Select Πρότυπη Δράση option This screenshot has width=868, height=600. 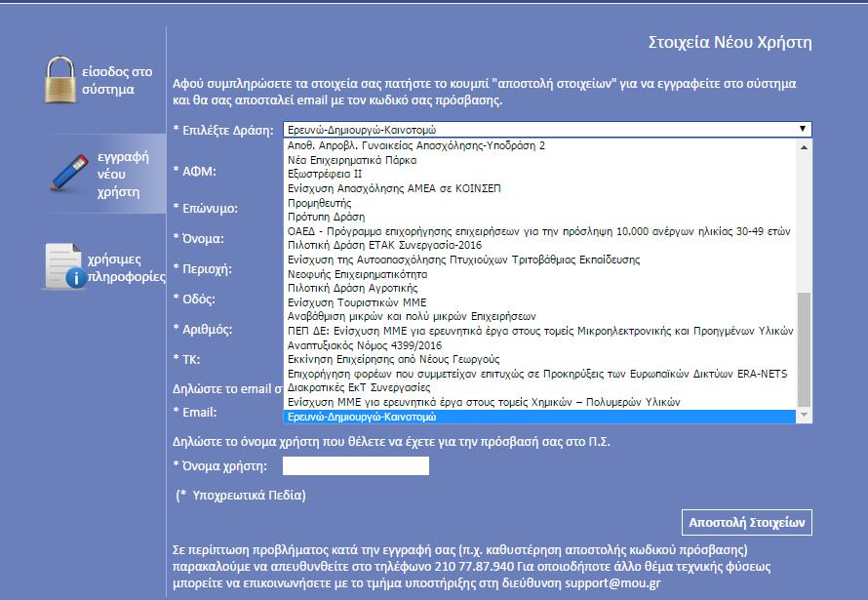[539, 217]
